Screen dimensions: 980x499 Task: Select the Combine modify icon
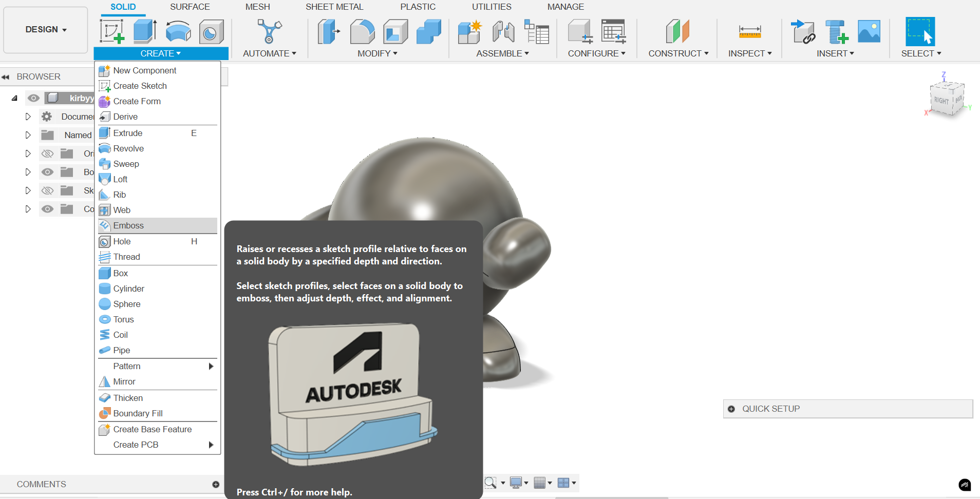click(429, 31)
